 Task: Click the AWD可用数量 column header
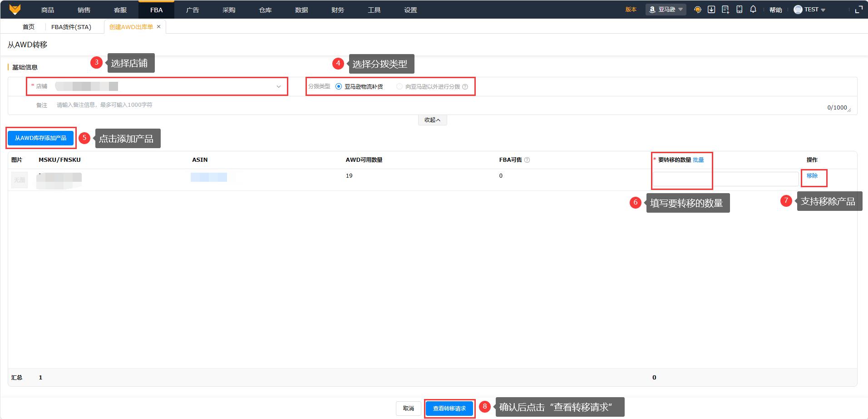coord(364,160)
